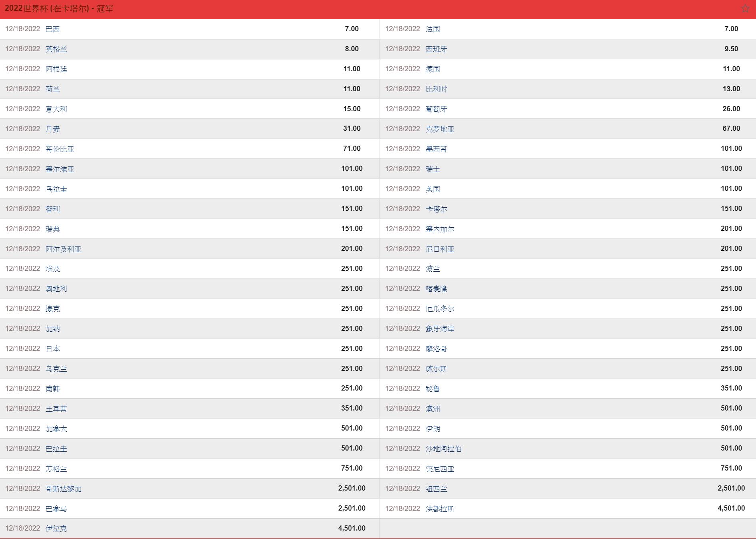Image resolution: width=756 pixels, height=539 pixels.
Task: Click 智利 odds 151.00
Action: click(x=352, y=208)
